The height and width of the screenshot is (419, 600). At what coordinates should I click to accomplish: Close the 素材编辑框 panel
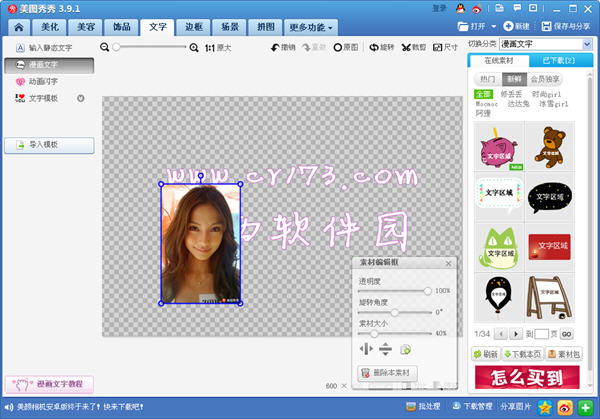pos(448,264)
